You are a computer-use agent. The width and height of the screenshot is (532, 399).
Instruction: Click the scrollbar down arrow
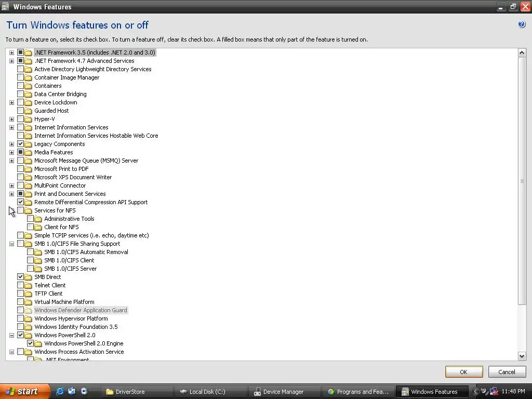tap(522, 356)
